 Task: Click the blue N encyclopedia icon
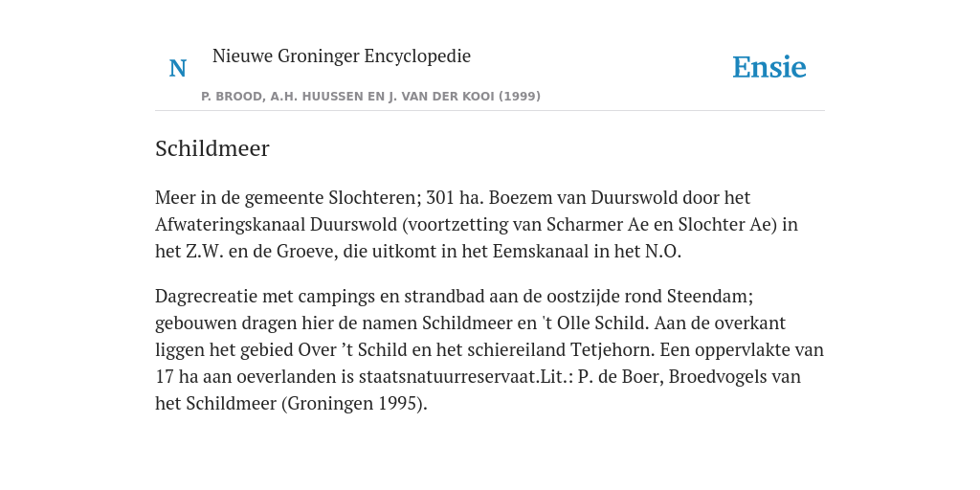coord(178,68)
